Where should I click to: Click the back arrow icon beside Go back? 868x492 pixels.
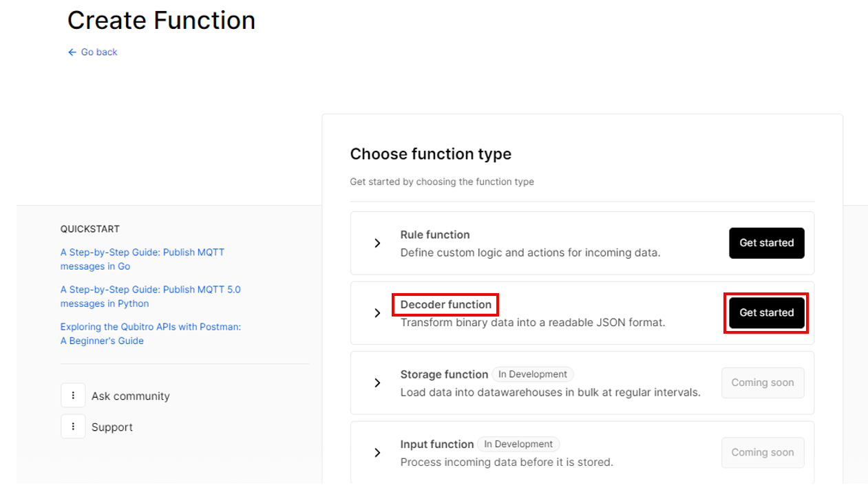72,52
